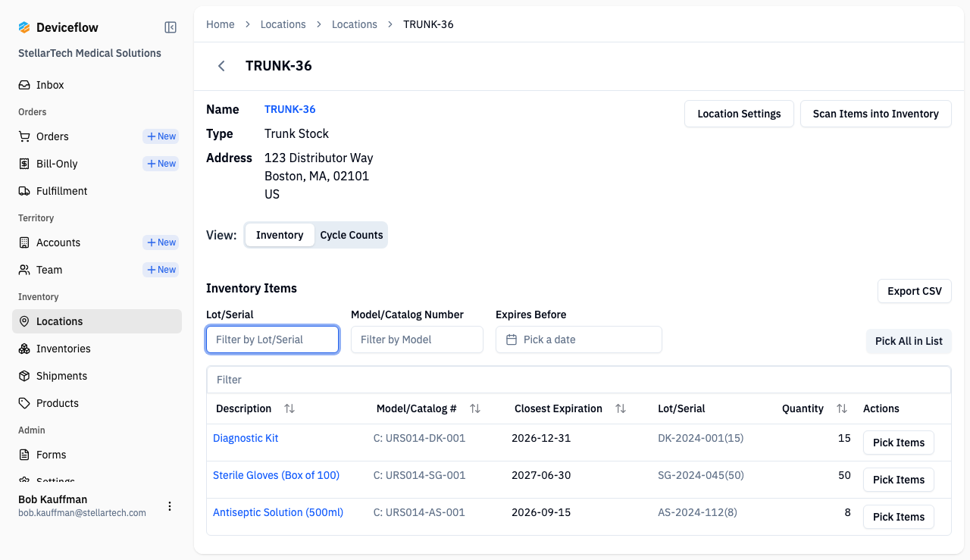
Task: Click the table Filter input
Action: coord(579,380)
